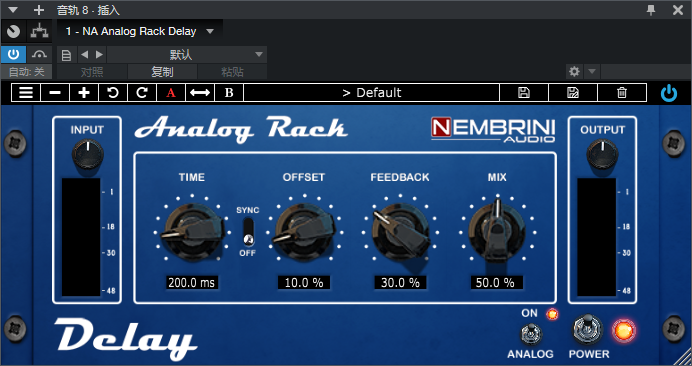Viewport: 692px width, 366px height.
Task: Expand the 默认 preset dropdown
Action: point(187,55)
